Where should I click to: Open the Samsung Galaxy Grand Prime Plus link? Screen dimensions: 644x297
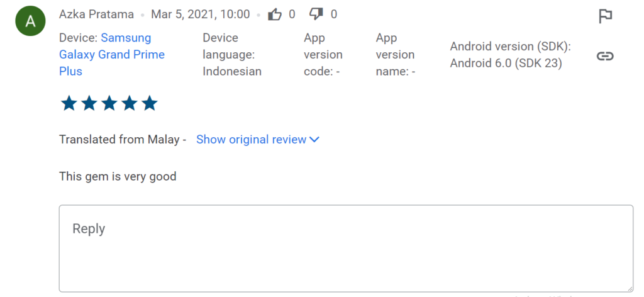point(111,55)
